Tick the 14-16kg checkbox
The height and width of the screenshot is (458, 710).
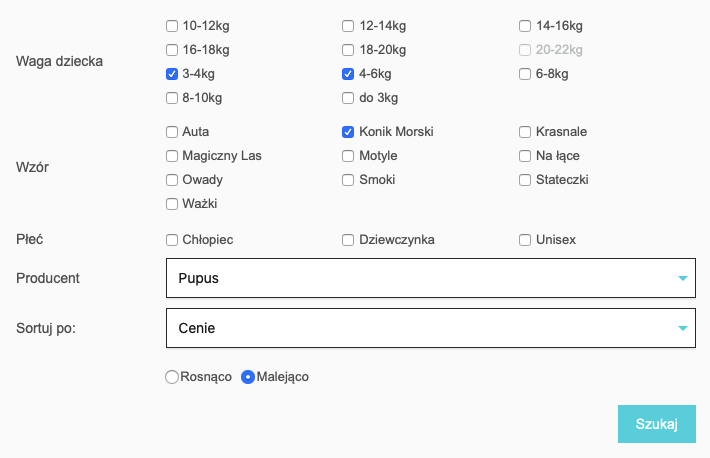525,26
